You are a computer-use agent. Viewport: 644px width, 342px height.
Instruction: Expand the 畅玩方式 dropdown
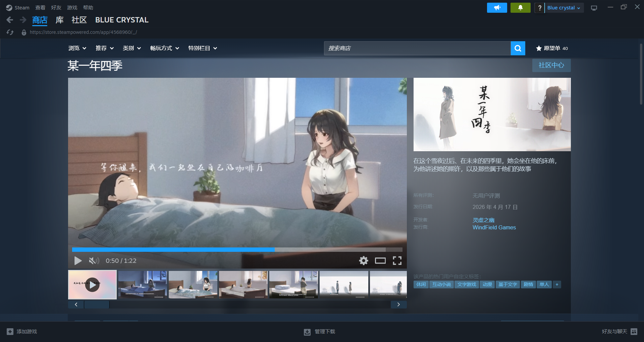pos(165,48)
